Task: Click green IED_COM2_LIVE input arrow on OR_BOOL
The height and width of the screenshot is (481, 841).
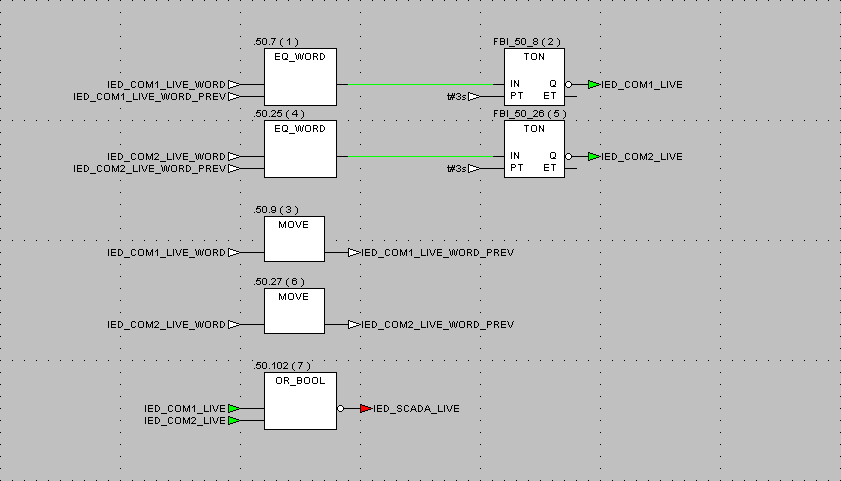Action: point(234,421)
